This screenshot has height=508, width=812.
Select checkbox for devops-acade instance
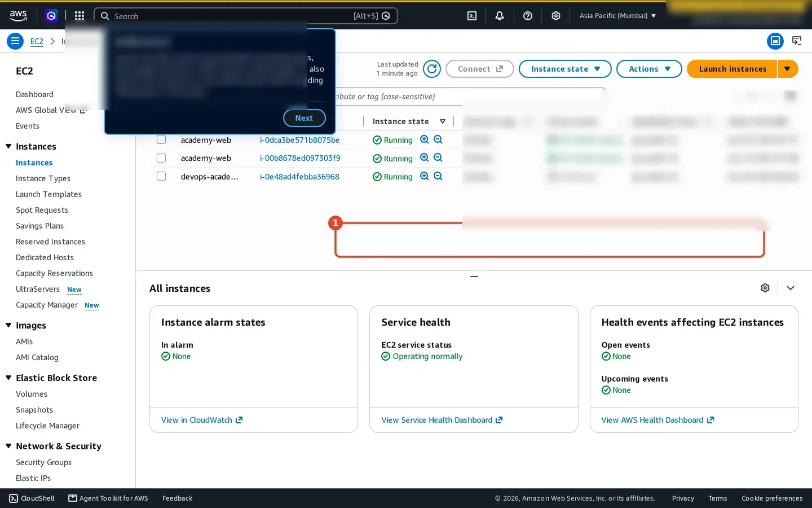point(161,176)
